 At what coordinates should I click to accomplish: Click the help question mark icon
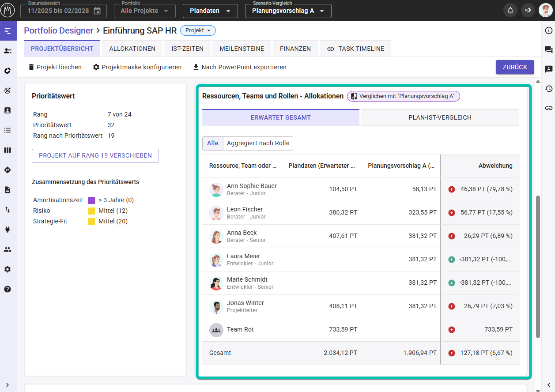tap(8, 289)
